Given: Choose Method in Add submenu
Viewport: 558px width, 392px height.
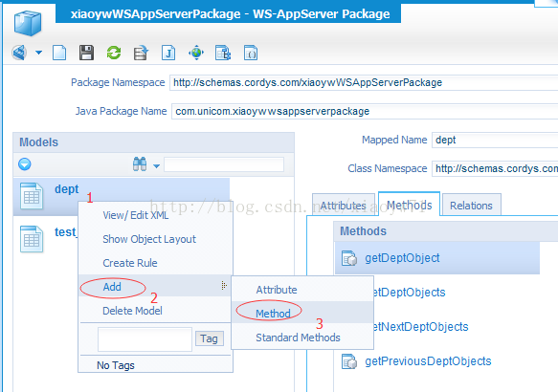Looking at the screenshot, I should 273,314.
